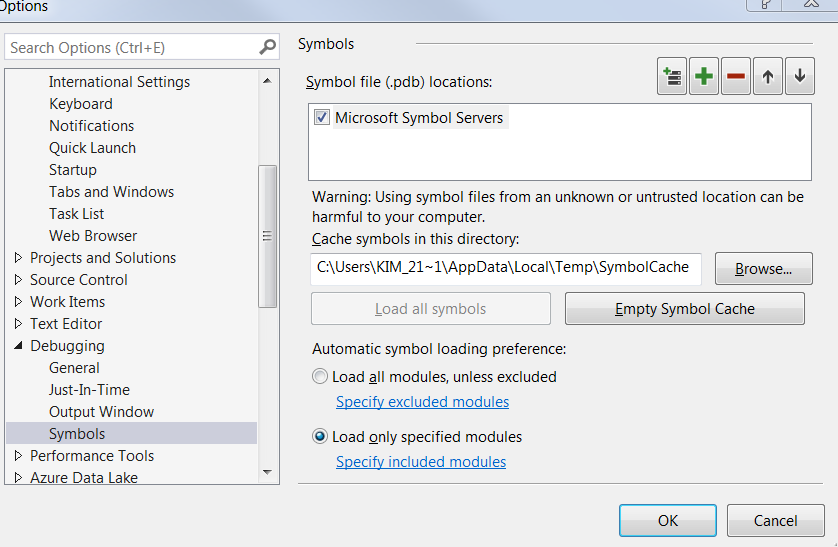
Task: Expand Performance Tools node
Action: pyautogui.click(x=18, y=455)
